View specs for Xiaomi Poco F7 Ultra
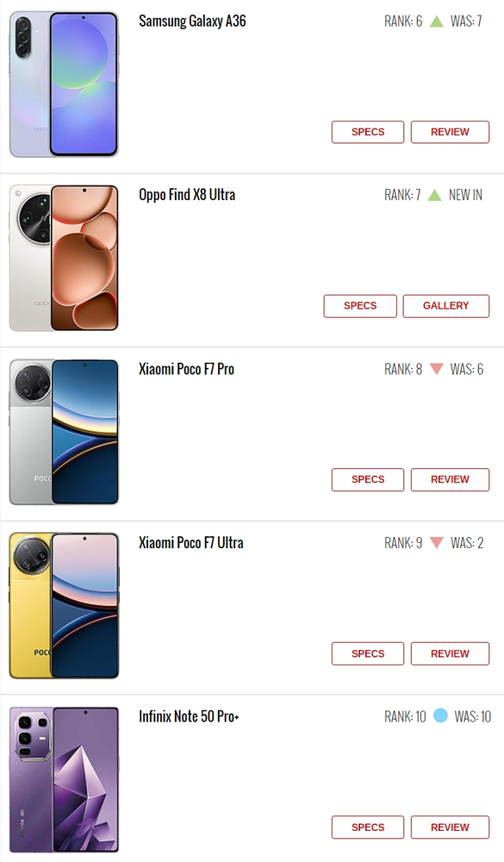Screen dimensions: 504x862 [368, 653]
